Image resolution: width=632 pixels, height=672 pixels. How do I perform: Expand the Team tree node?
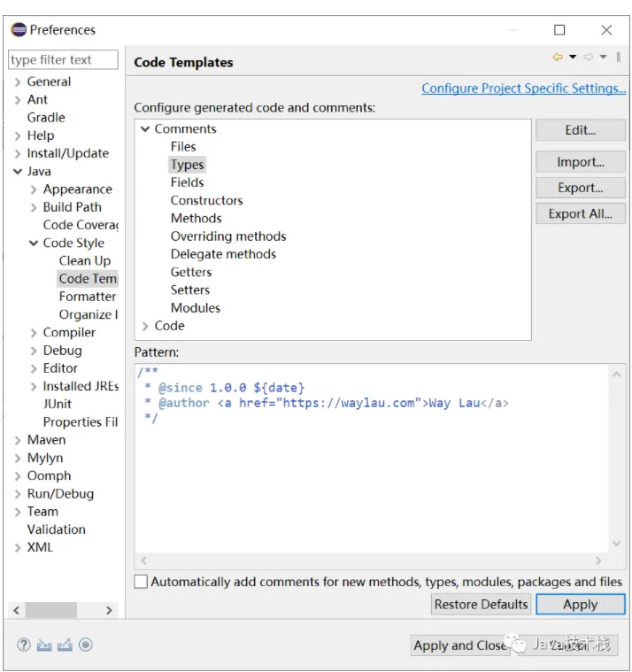pos(18,512)
